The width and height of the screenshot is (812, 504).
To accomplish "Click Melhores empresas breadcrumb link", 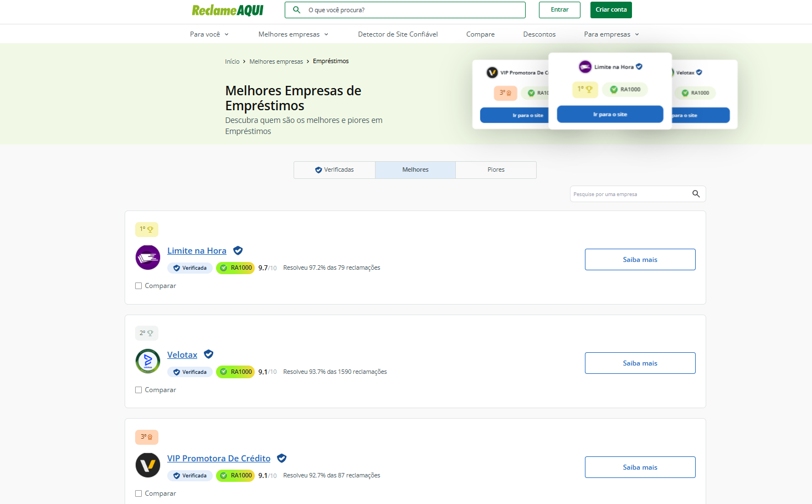I will [276, 61].
